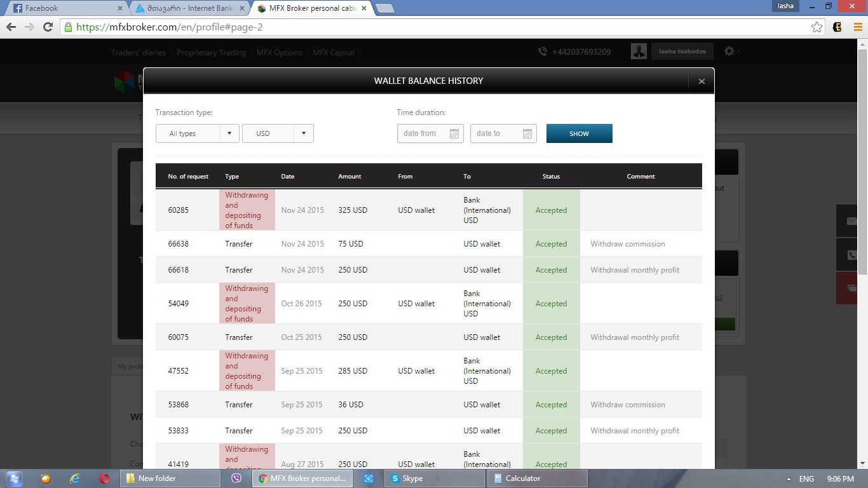Click the 'Accepted' status in row 54049
The image size is (868, 488).
click(551, 304)
